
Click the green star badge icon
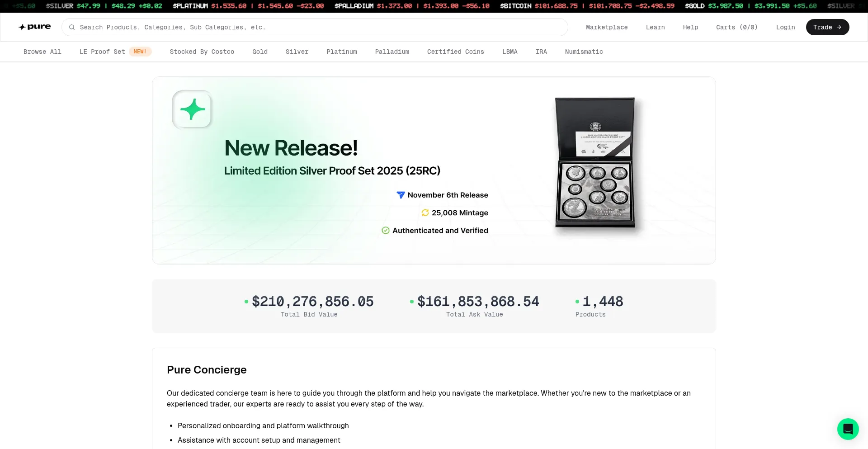point(192,109)
